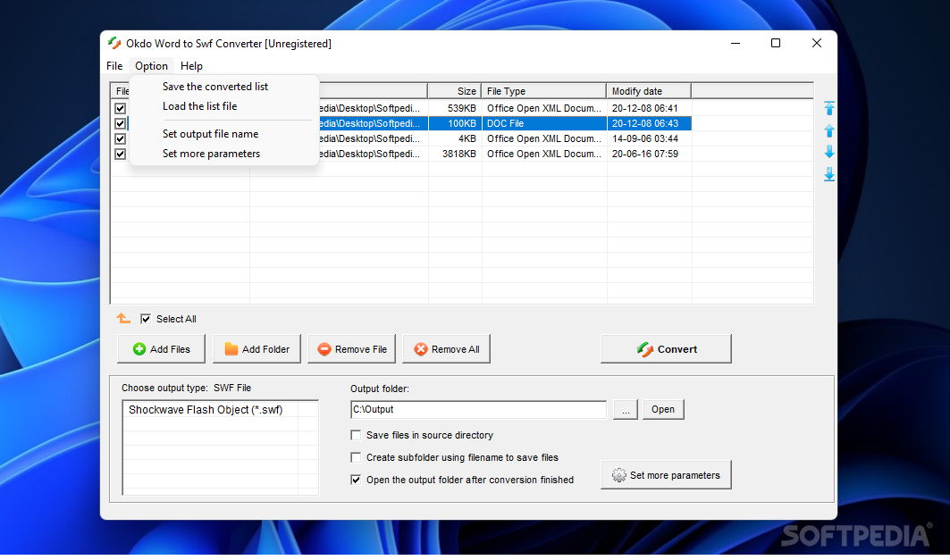Select the 20-12-08 06:41 date cell
950x560 pixels.
click(x=650, y=108)
